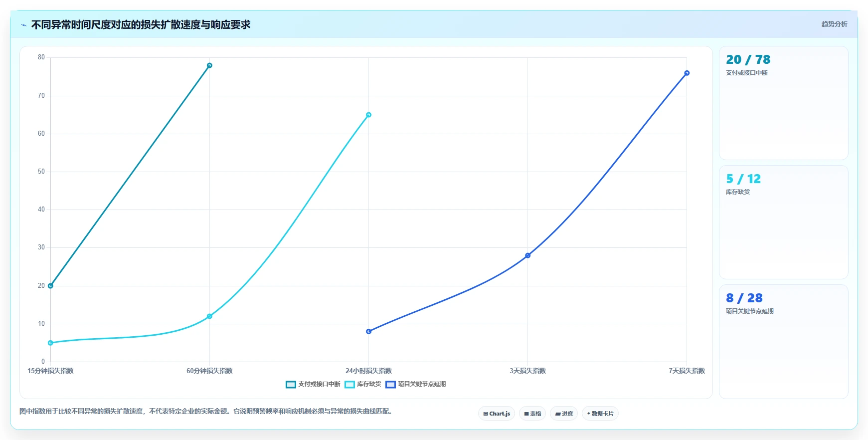The width and height of the screenshot is (868, 440).
Task: Select the 项目关键节点延期 data point at value 76
Action: [x=687, y=73]
